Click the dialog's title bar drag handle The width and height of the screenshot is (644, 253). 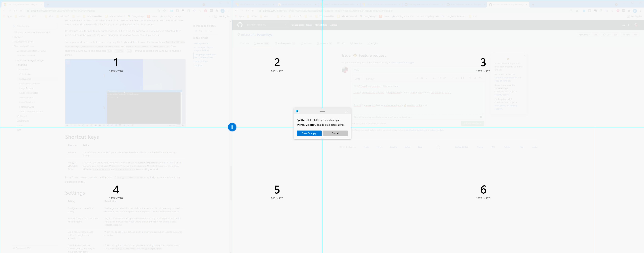322,111
